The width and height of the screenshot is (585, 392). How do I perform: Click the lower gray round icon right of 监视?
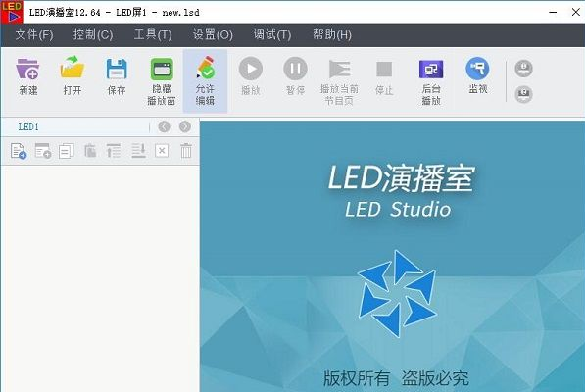[524, 94]
